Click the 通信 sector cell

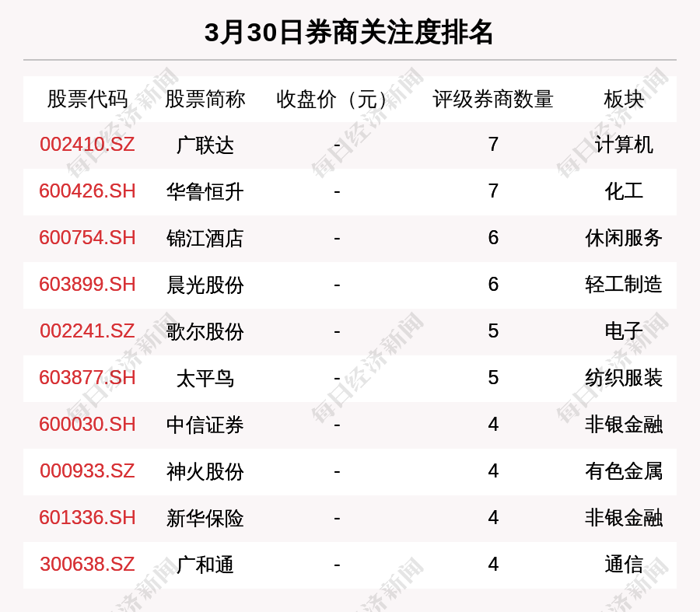pyautogui.click(x=624, y=565)
